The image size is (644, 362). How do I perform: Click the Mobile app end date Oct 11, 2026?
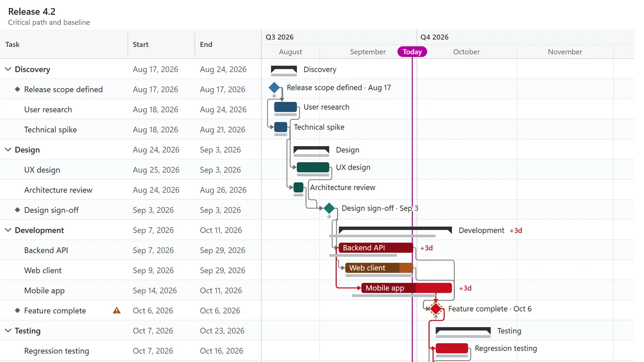(x=221, y=290)
